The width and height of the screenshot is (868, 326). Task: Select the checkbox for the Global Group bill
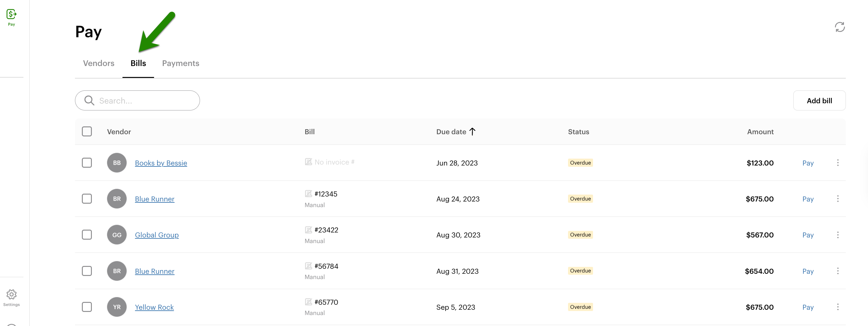click(x=87, y=235)
